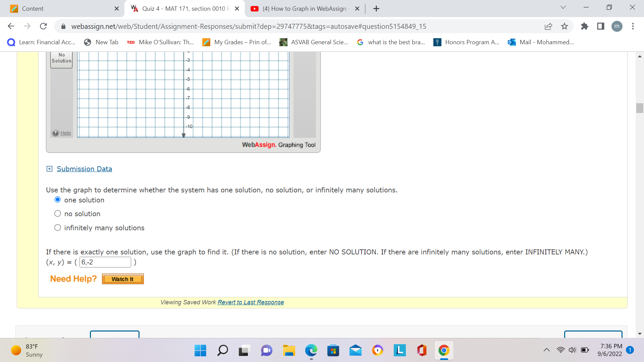
Task: Select the 'one solution' radio button
Action: pyautogui.click(x=57, y=199)
